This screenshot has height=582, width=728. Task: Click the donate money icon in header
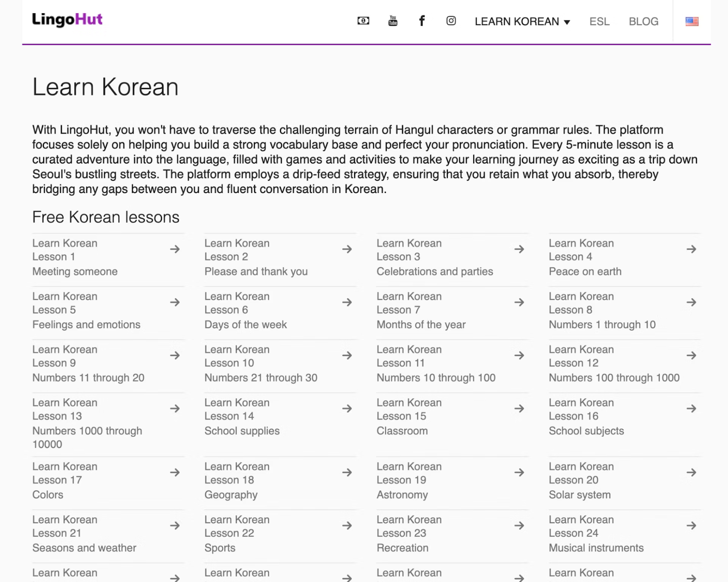click(x=363, y=21)
